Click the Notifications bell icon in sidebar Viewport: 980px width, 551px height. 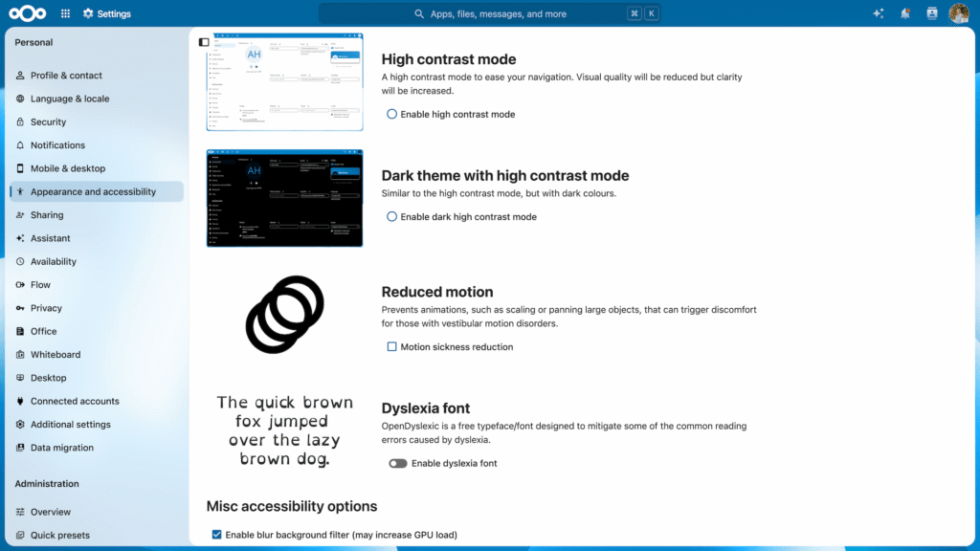click(20, 145)
